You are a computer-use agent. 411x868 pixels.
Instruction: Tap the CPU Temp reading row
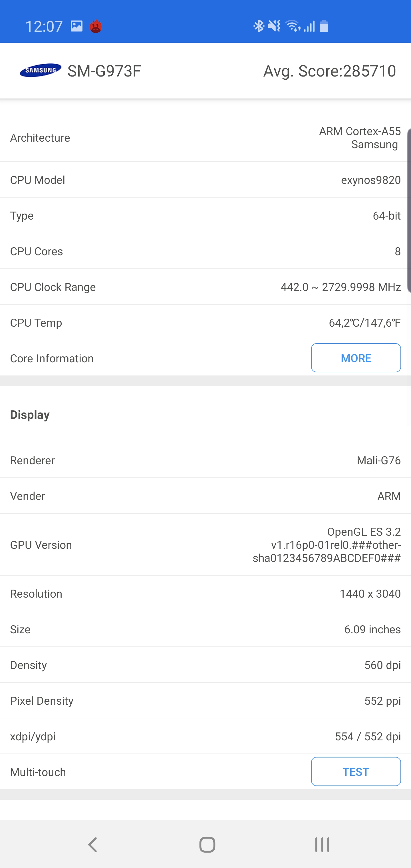point(205,323)
